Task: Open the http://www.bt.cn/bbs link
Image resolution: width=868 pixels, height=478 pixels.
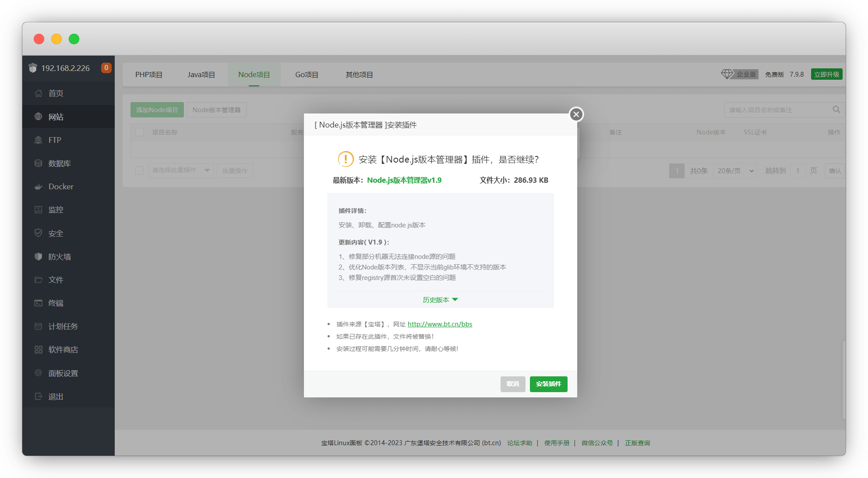Action: (440, 324)
